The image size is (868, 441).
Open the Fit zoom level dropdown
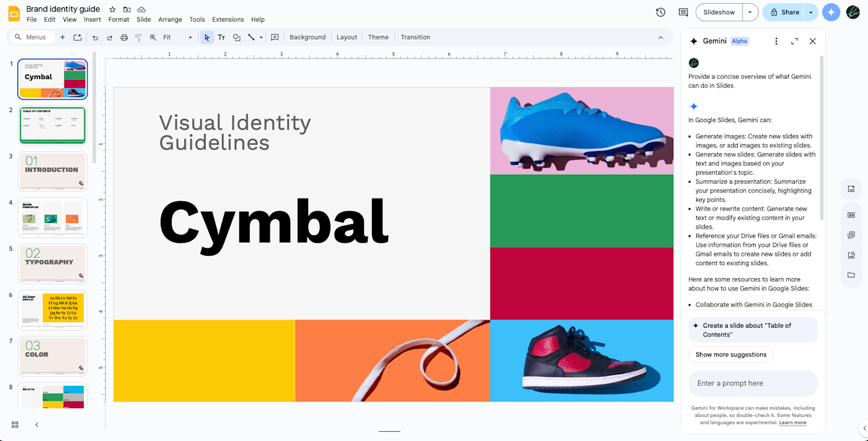[x=179, y=37]
